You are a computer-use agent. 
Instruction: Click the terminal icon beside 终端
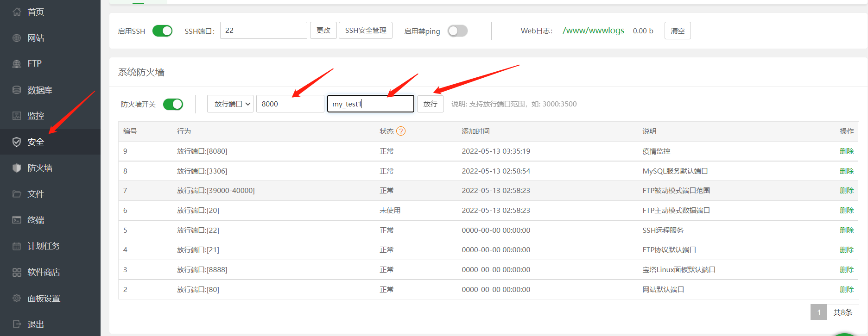tap(17, 220)
